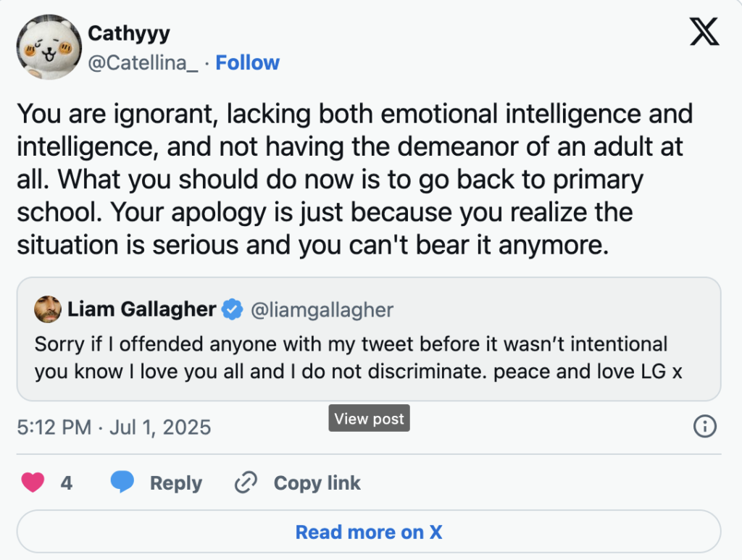
Task: Click the @liamgallagher handle
Action: coord(322,310)
